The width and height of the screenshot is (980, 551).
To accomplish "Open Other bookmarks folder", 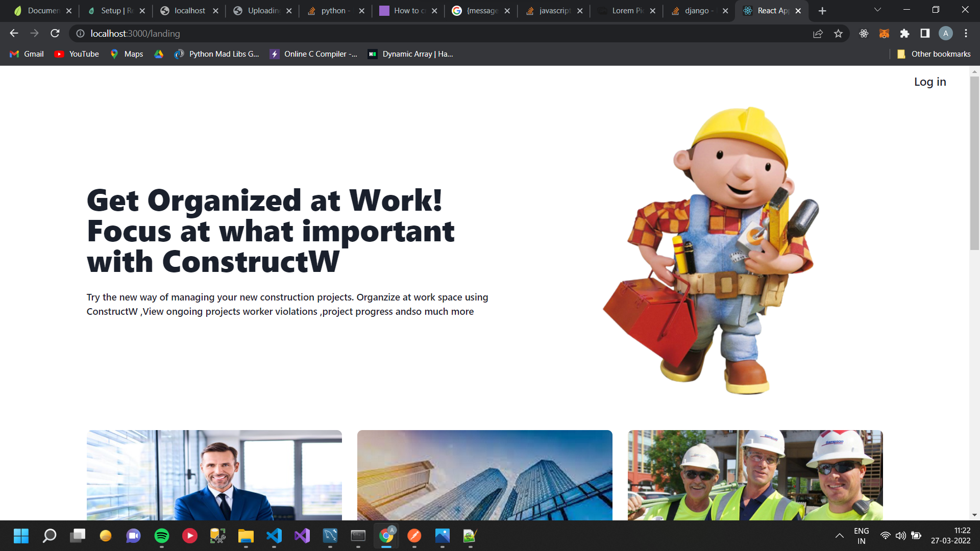I will coord(934,54).
